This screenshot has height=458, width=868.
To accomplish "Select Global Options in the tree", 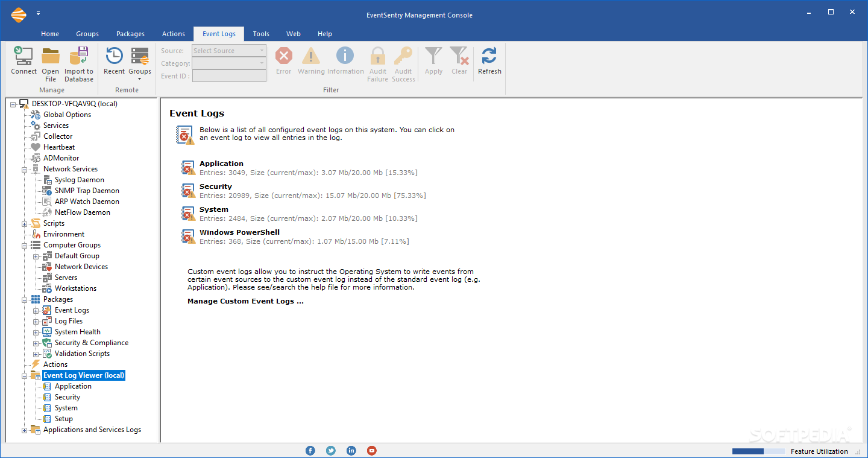I will point(67,115).
